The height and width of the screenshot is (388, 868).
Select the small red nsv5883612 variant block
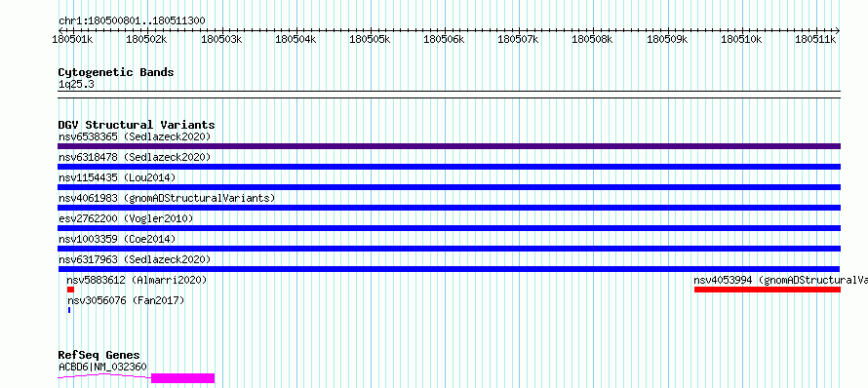(x=70, y=290)
